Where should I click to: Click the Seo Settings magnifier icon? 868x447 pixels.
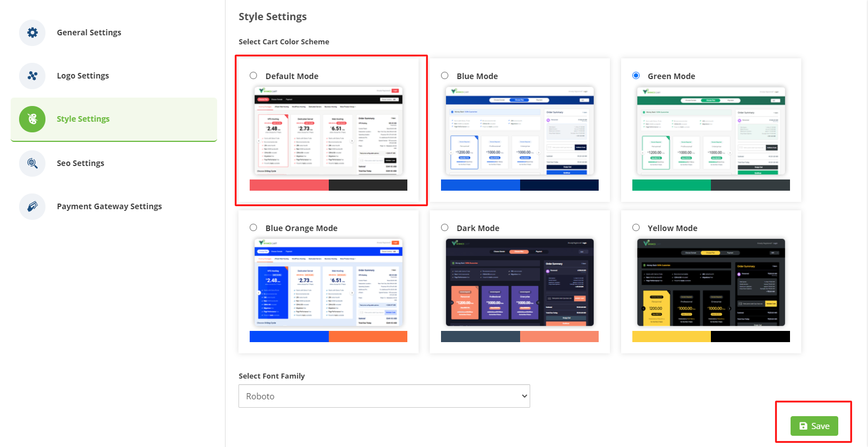point(33,163)
